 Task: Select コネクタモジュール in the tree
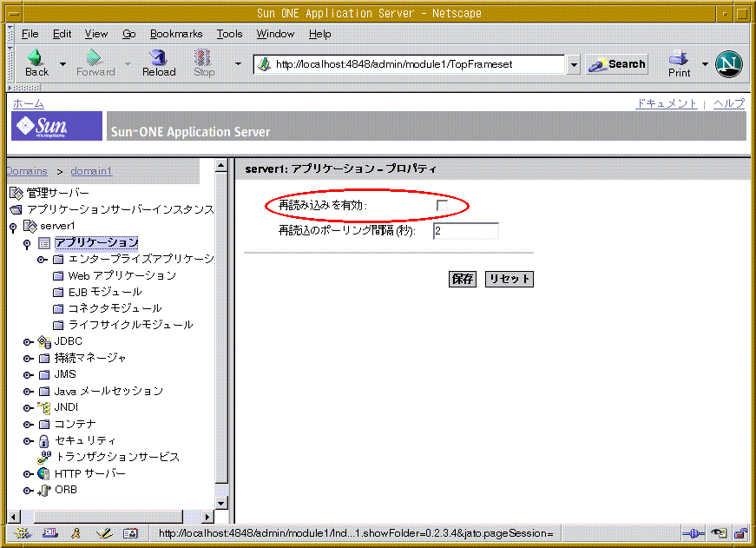coord(115,308)
